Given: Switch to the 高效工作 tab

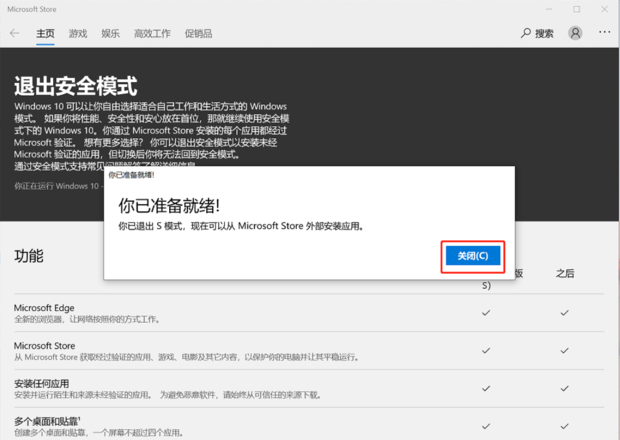Looking at the screenshot, I should [x=152, y=34].
